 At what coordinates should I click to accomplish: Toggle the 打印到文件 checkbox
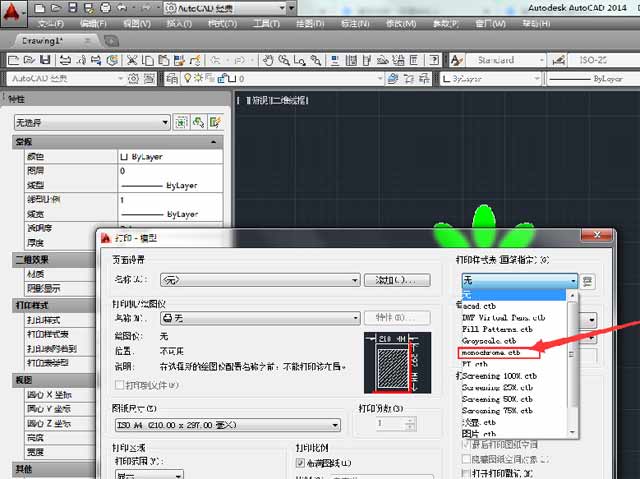tap(119, 385)
